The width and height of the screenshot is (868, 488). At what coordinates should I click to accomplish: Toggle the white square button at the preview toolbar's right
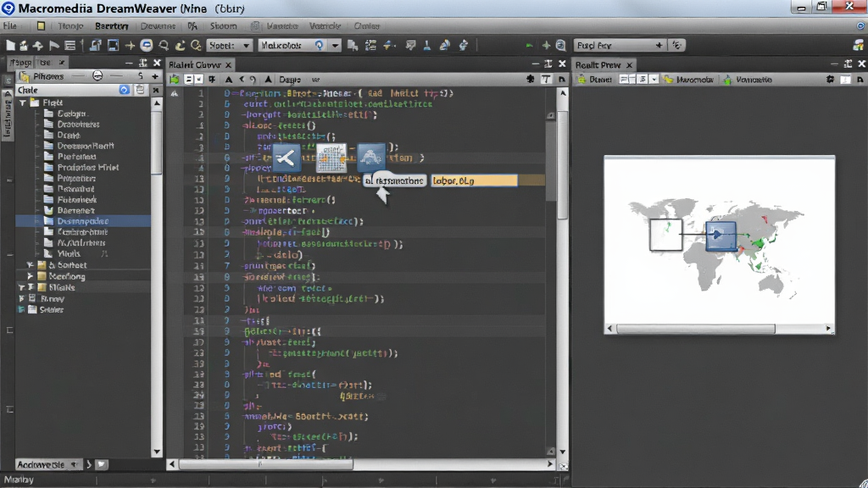845,80
